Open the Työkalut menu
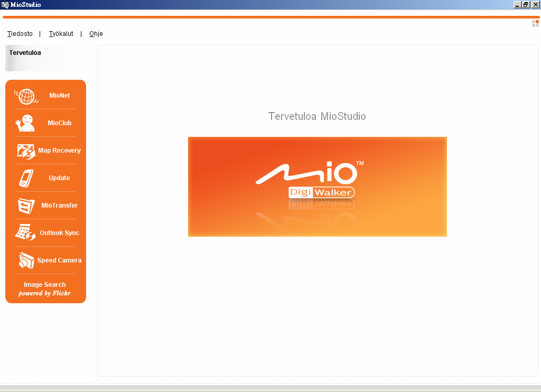This screenshot has width=541, height=392. 61,34
